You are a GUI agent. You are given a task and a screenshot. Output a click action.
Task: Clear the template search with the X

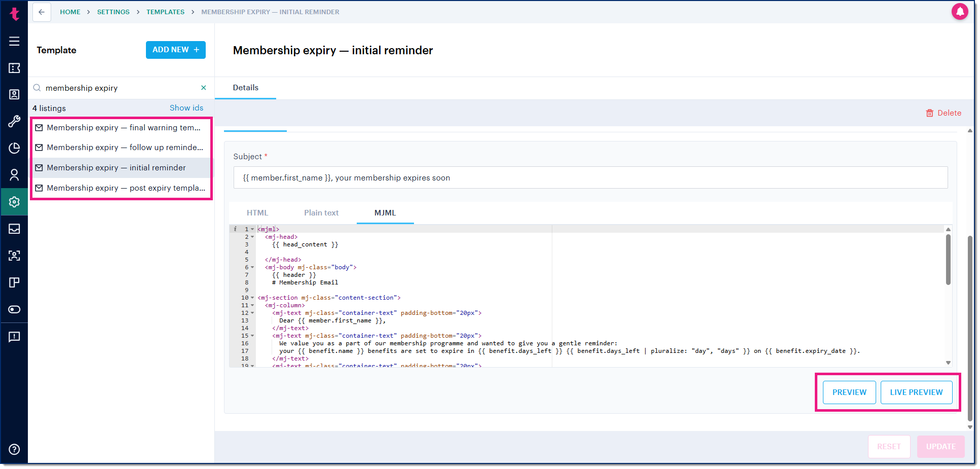click(x=204, y=88)
